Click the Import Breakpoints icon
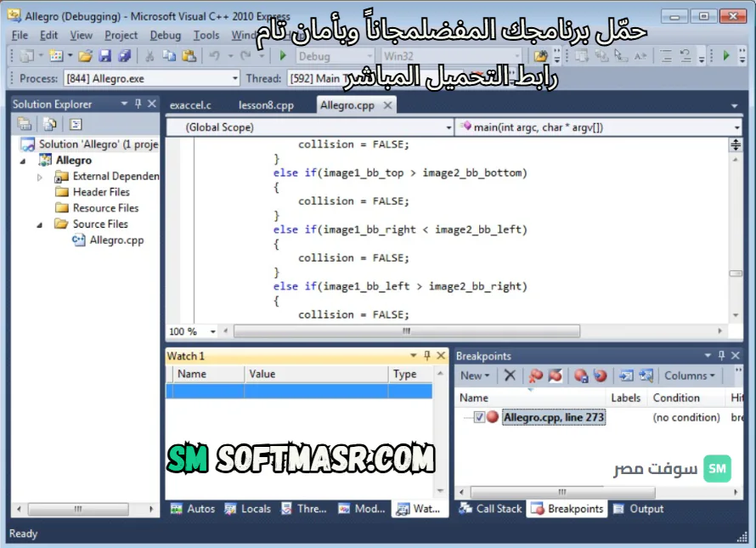756x548 pixels. (601, 376)
